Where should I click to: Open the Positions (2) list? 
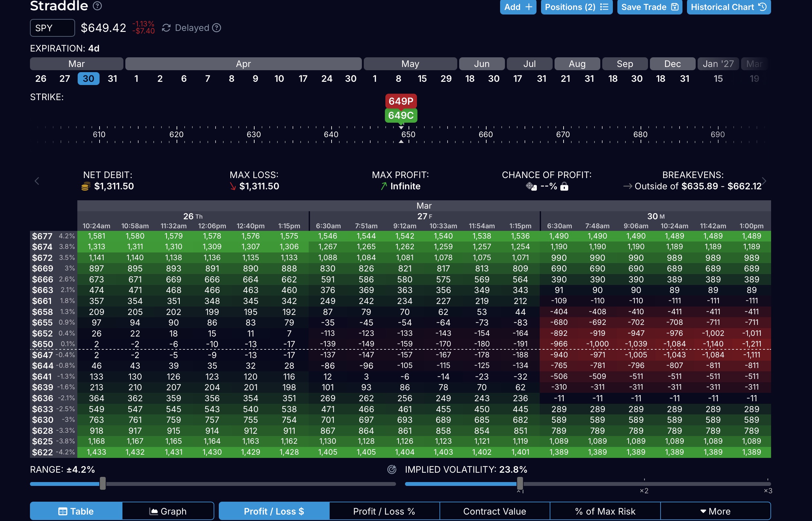pyautogui.click(x=576, y=7)
